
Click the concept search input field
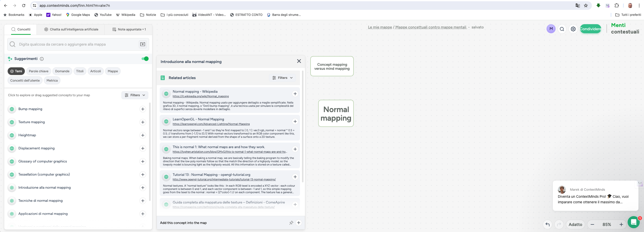click(x=76, y=44)
